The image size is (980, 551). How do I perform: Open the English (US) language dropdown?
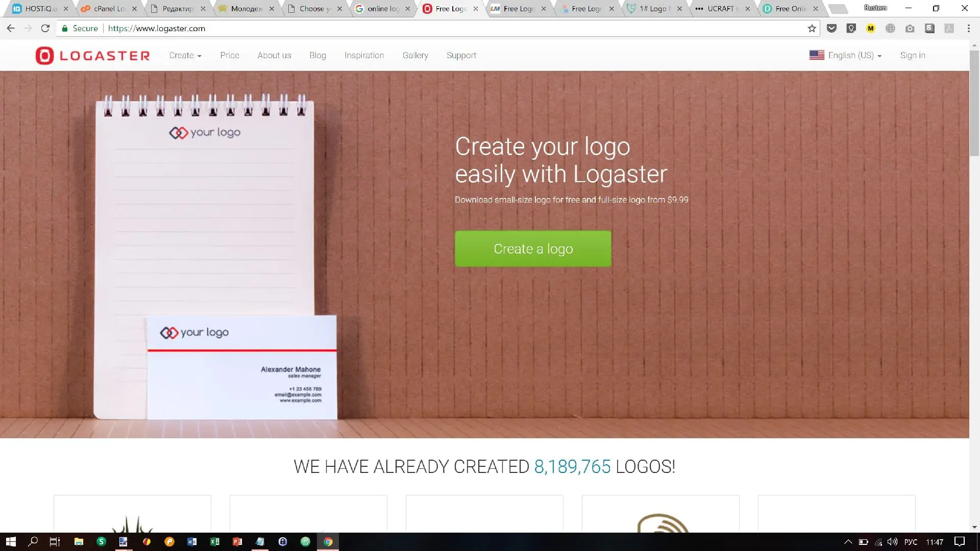(x=845, y=56)
